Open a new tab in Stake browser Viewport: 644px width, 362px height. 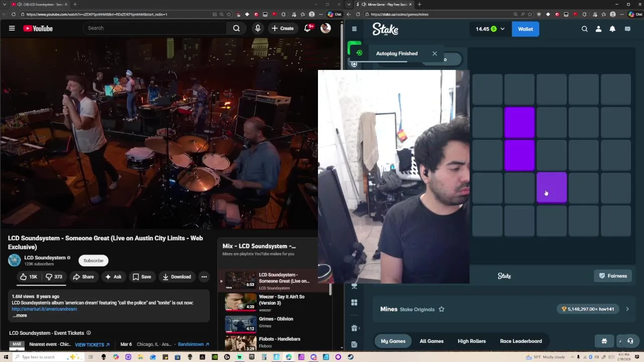(x=420, y=5)
